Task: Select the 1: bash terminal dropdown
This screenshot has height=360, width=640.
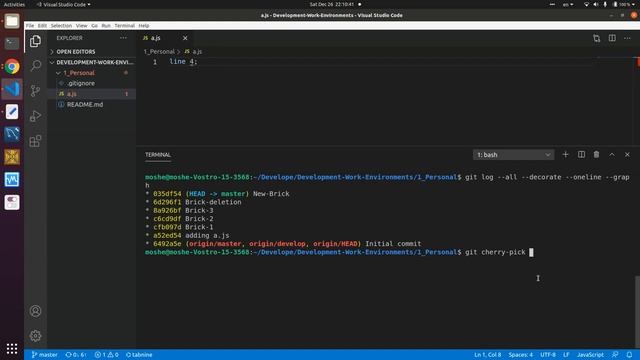Action: [x=513, y=155]
